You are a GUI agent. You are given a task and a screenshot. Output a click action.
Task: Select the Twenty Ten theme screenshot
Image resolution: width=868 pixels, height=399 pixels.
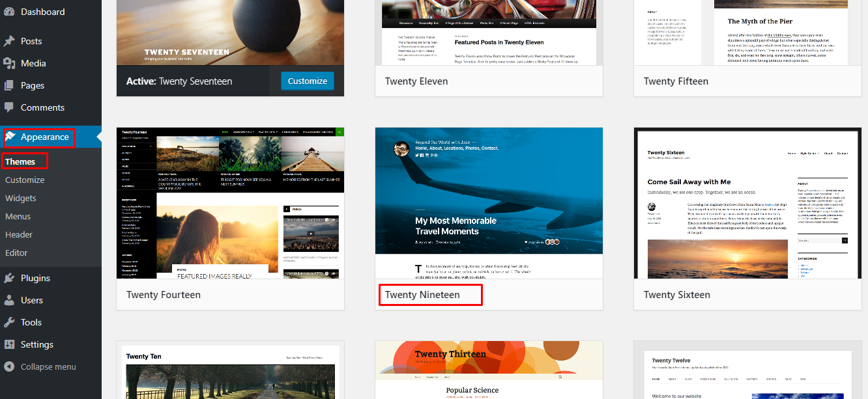(x=230, y=370)
